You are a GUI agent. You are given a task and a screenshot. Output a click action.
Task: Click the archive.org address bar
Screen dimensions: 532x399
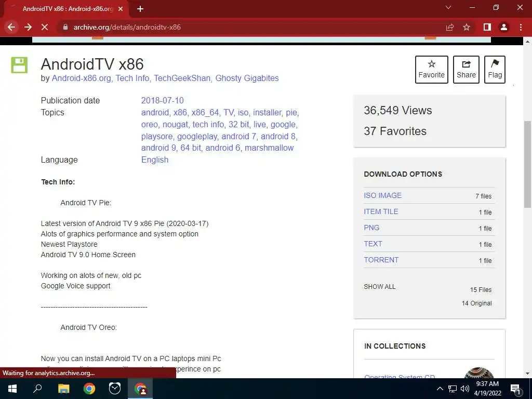[250, 27]
